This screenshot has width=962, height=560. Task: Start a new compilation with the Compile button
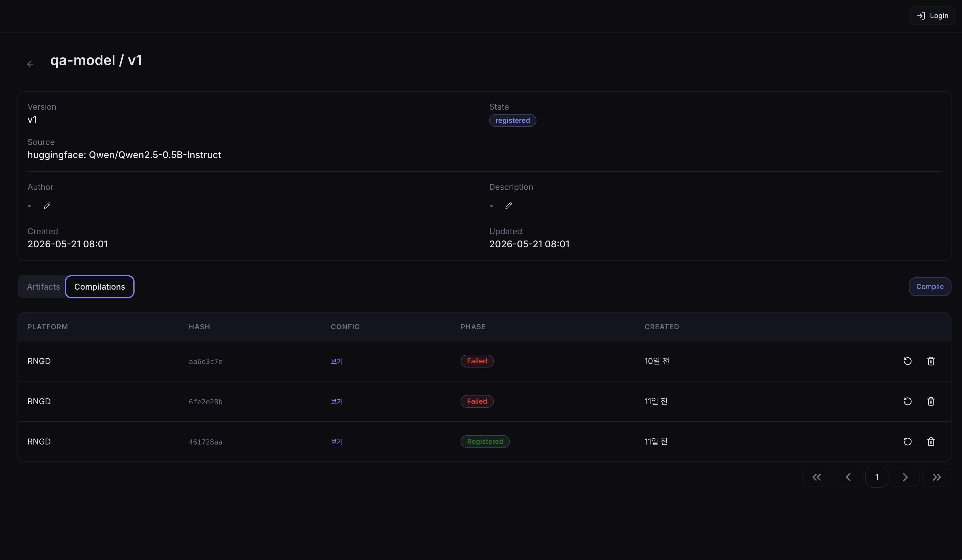pyautogui.click(x=930, y=286)
